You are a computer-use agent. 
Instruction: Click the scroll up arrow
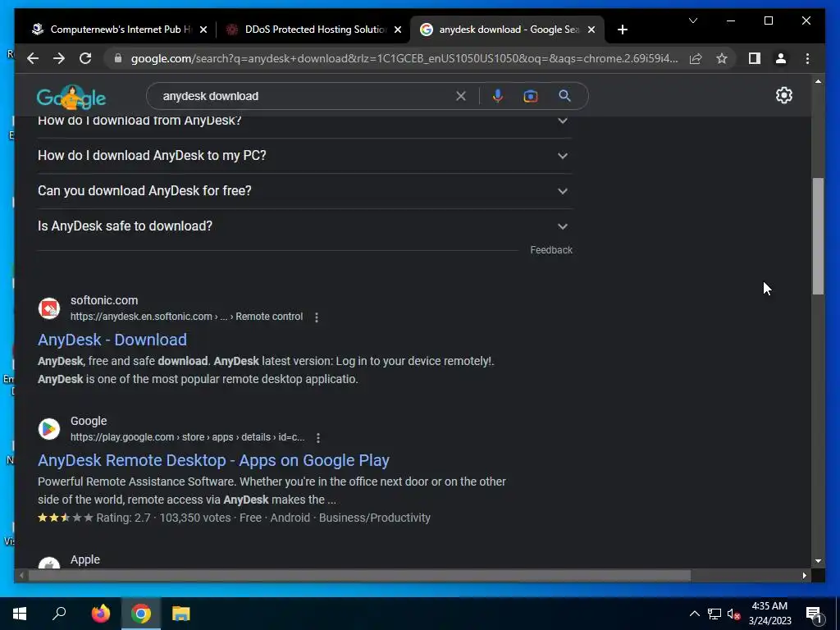click(x=818, y=81)
